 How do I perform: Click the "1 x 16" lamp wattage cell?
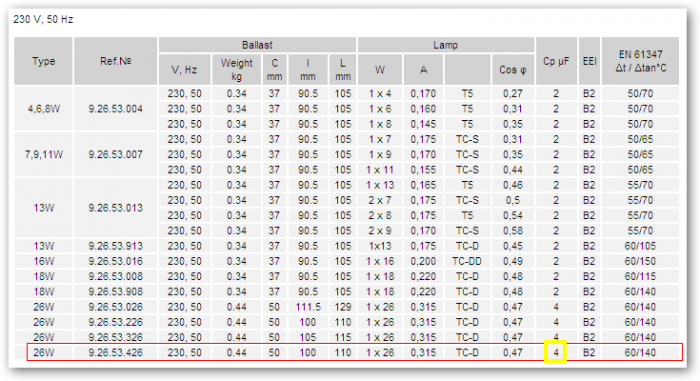coord(380,261)
